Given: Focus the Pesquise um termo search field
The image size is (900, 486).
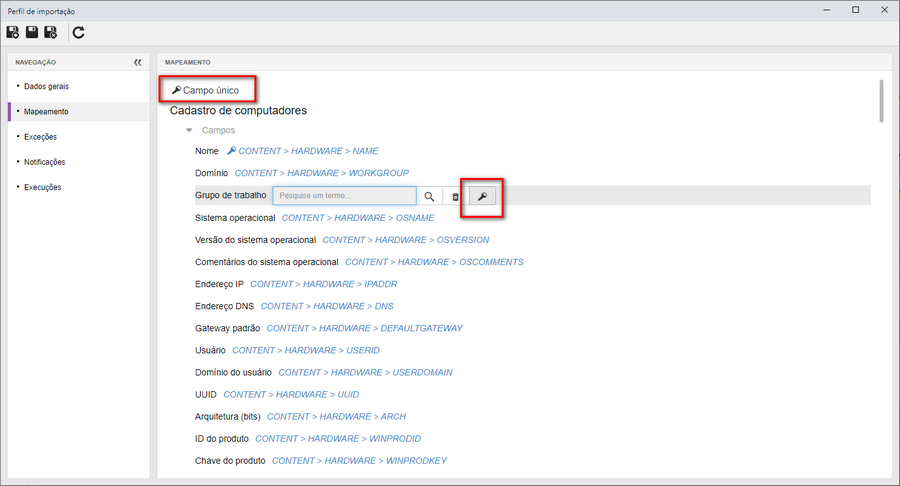Looking at the screenshot, I should [344, 196].
